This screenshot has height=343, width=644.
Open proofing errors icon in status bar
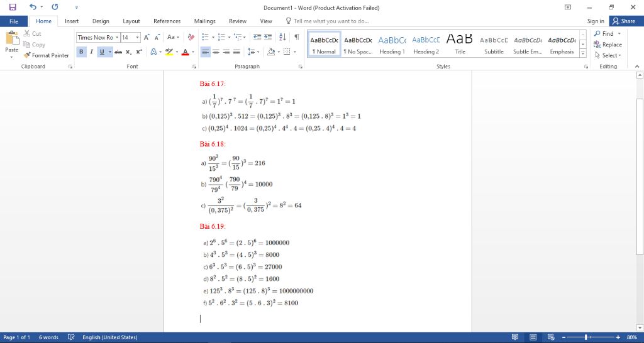[70, 337]
